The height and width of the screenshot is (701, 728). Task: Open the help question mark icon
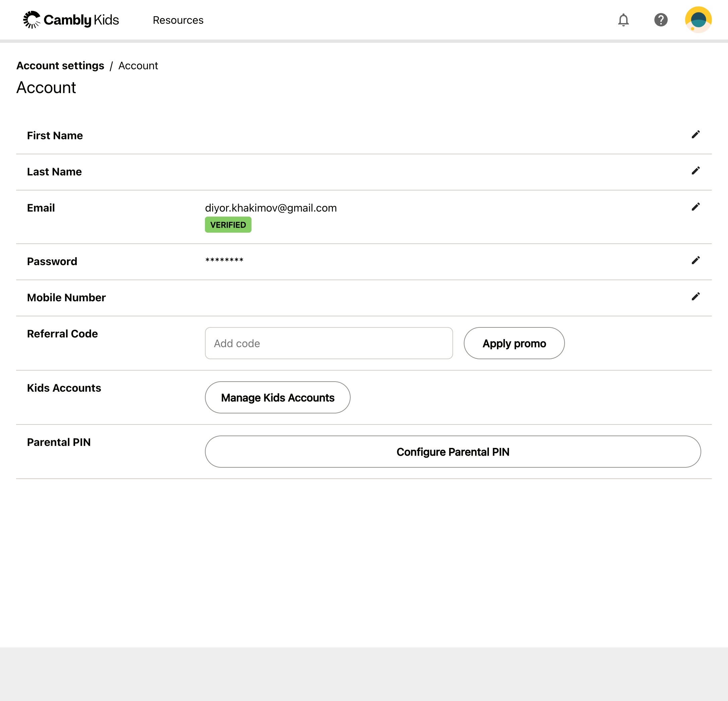point(661,20)
